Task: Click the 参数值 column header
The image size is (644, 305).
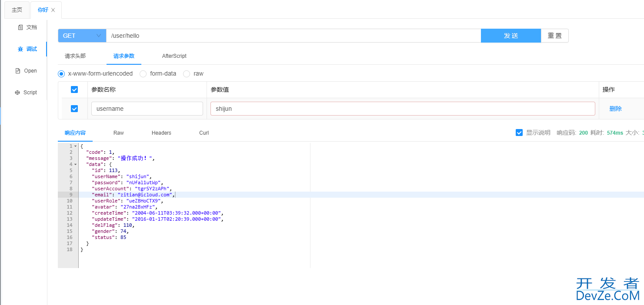Action: 220,90
